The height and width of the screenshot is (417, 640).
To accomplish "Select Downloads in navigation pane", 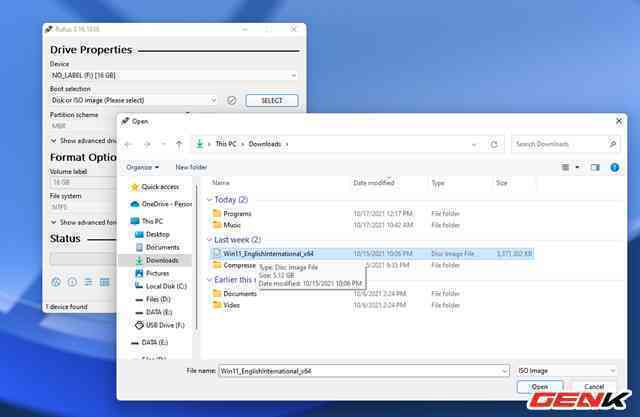I will point(155,260).
